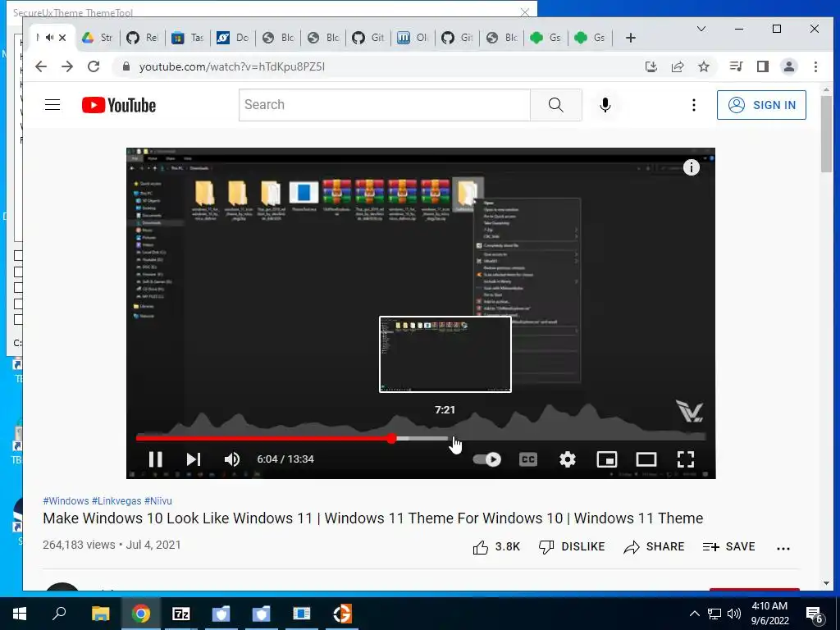840x630 pixels.
Task: Open the notifications action center
Action: [815, 614]
